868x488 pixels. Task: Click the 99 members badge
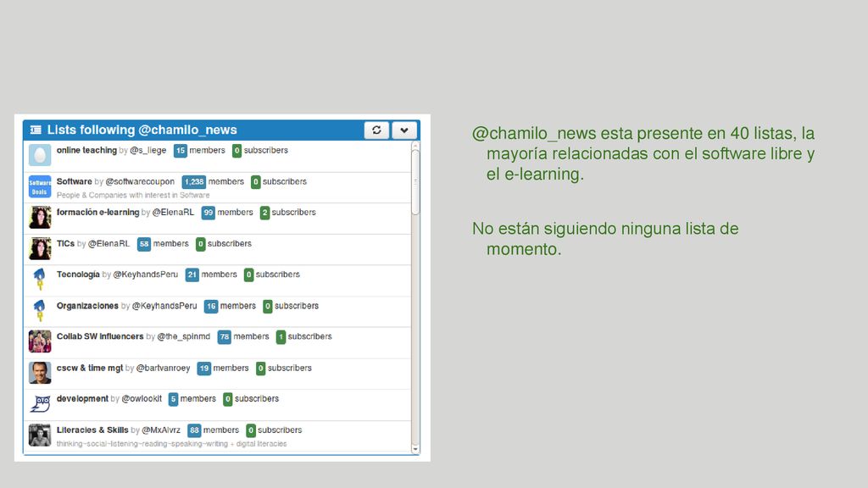pyautogui.click(x=209, y=213)
